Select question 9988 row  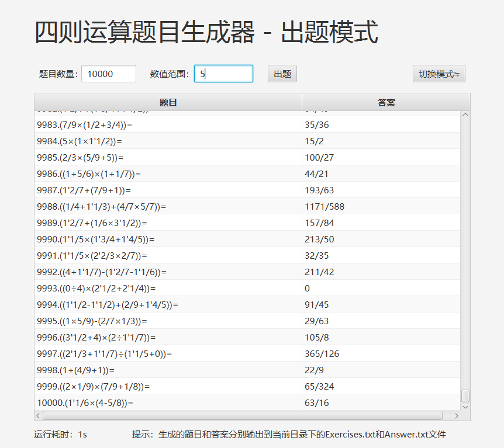(168, 207)
